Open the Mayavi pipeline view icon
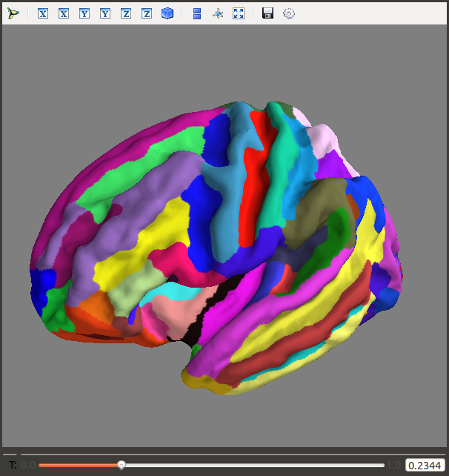The width and height of the screenshot is (449, 476). pos(13,13)
